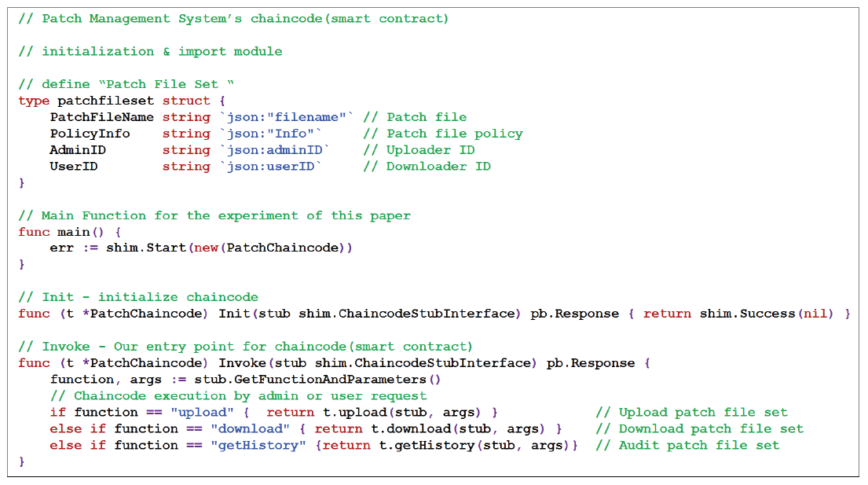Screen dimensions: 868x485
Task: Click the json:"Info" tag string
Action: coord(271,134)
